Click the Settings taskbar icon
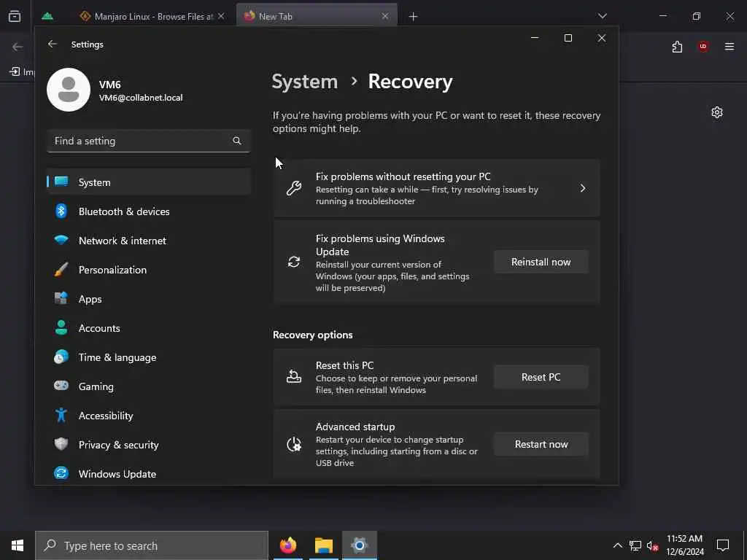Screen dimensions: 747x560 click(x=360, y=545)
